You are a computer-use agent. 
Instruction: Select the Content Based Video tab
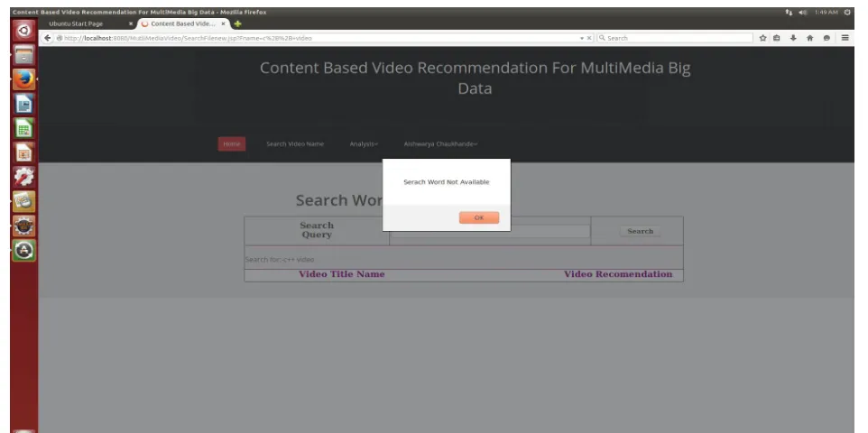(184, 23)
